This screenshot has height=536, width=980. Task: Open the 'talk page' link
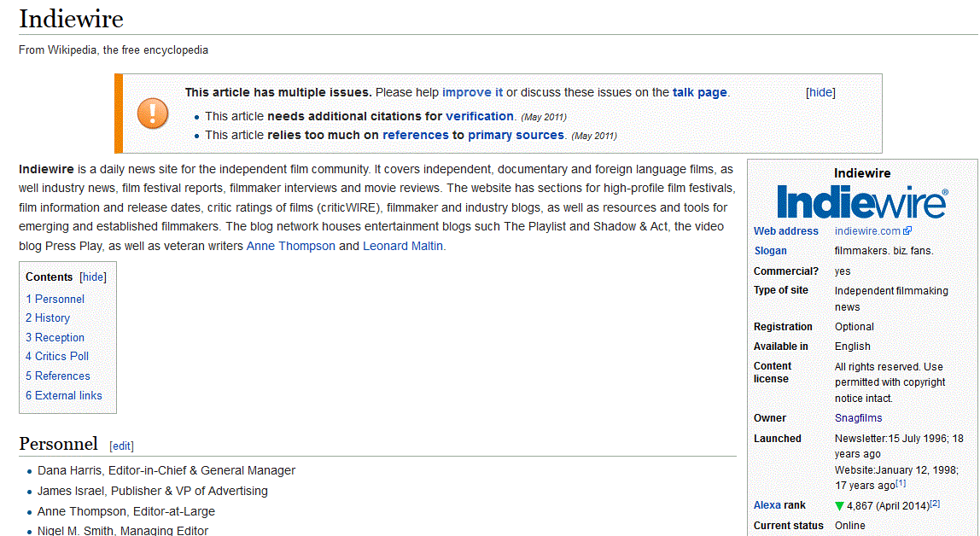coord(699,92)
